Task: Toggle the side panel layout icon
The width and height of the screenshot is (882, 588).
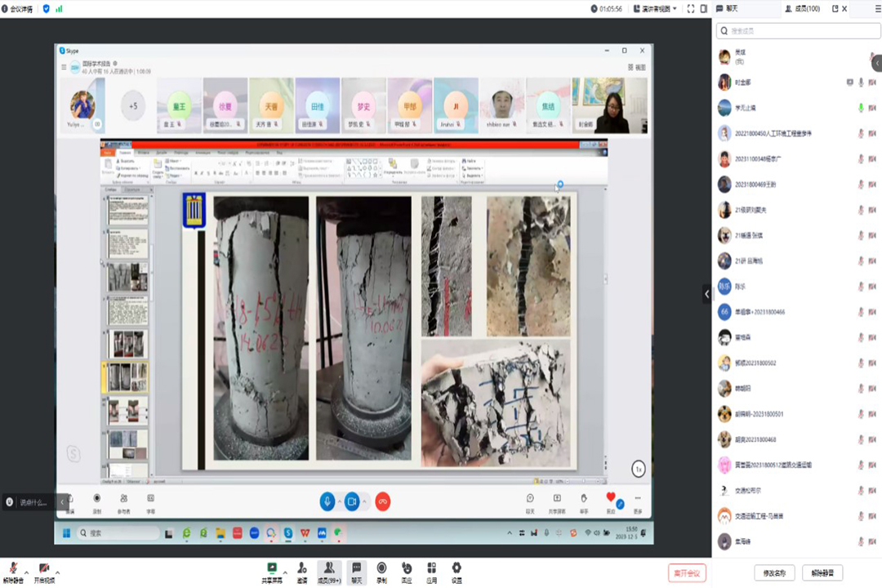Action: [x=704, y=8]
